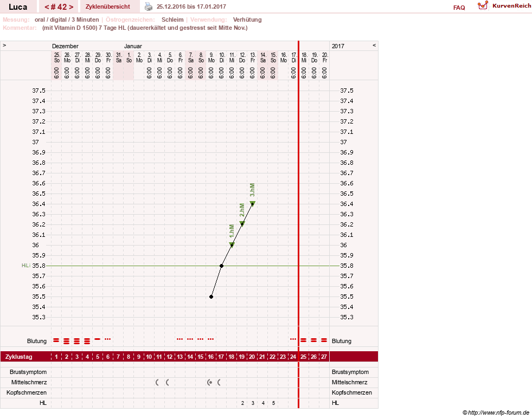Click the date range 25.12.2016 bis 17.01.2017
Screen dimensions: 532x419
(x=191, y=7)
